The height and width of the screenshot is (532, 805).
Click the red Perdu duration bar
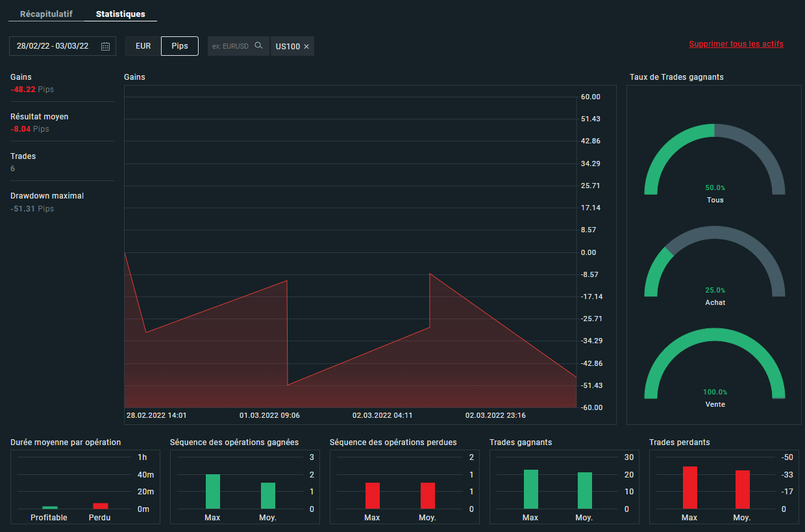(x=100, y=505)
